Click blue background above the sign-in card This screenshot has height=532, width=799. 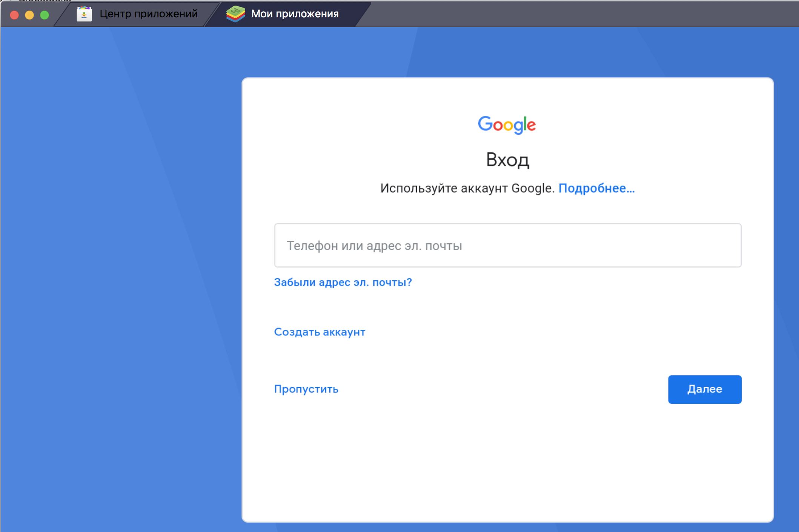click(x=507, y=53)
